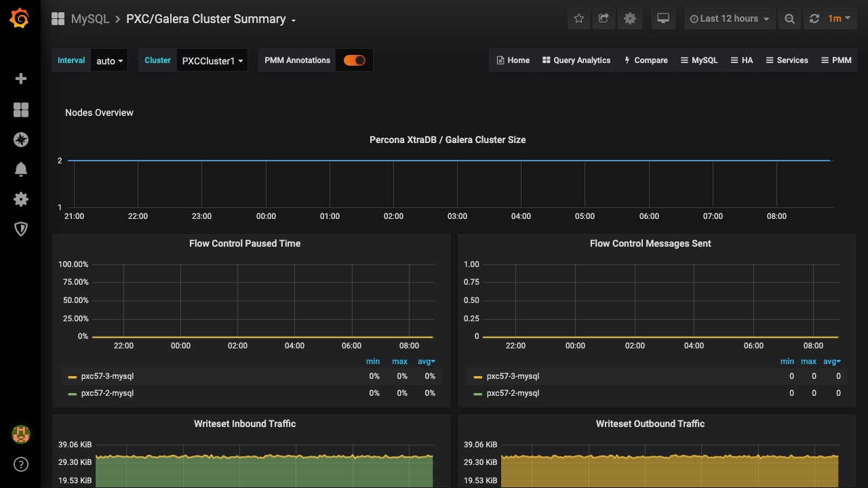Click the Grafana logo icon
Viewport: 868px width, 488px height.
pyautogui.click(x=20, y=19)
